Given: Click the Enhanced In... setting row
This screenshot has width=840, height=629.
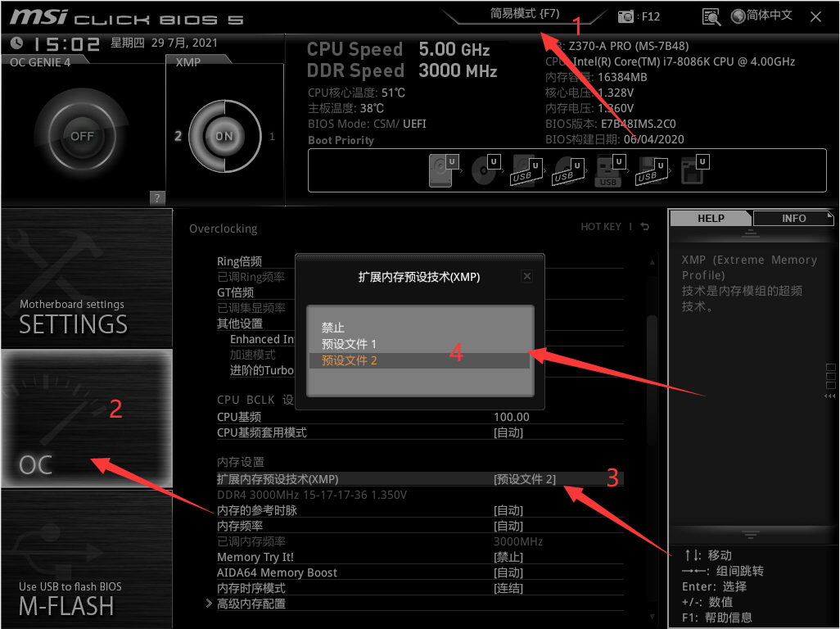Looking at the screenshot, I should coord(262,338).
